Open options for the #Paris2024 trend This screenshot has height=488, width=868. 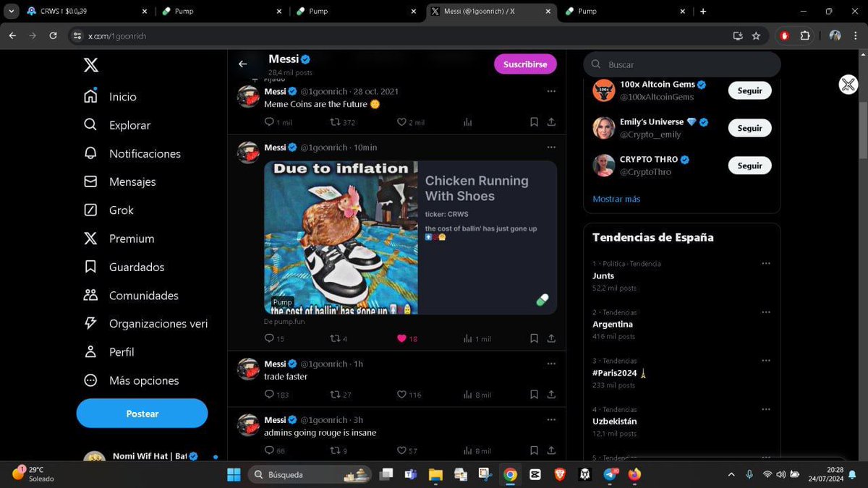[766, 360]
